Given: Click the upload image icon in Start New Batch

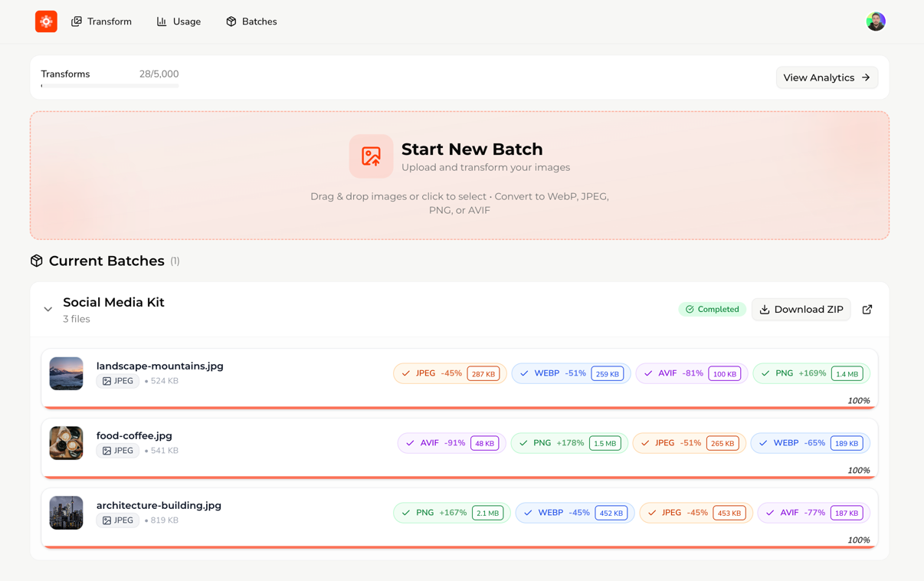Looking at the screenshot, I should tap(371, 156).
